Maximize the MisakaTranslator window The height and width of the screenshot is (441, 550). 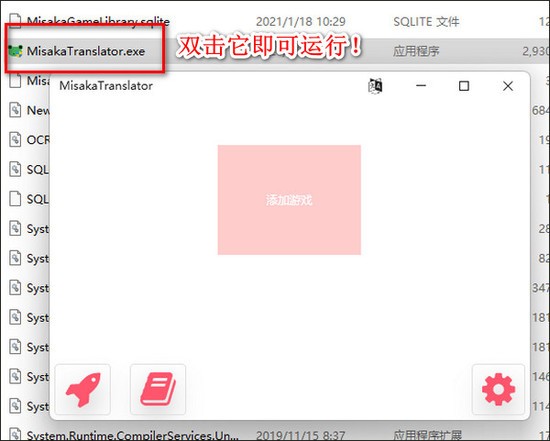(464, 86)
